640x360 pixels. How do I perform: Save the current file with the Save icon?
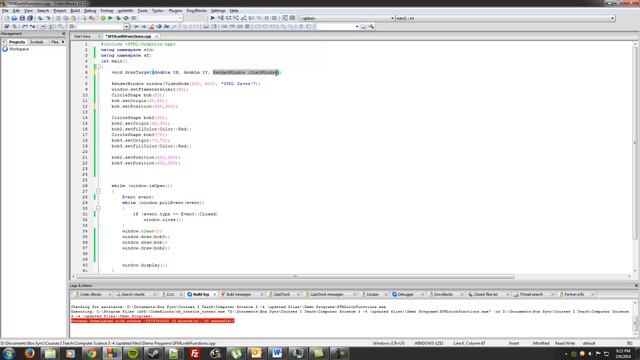click(22, 18)
